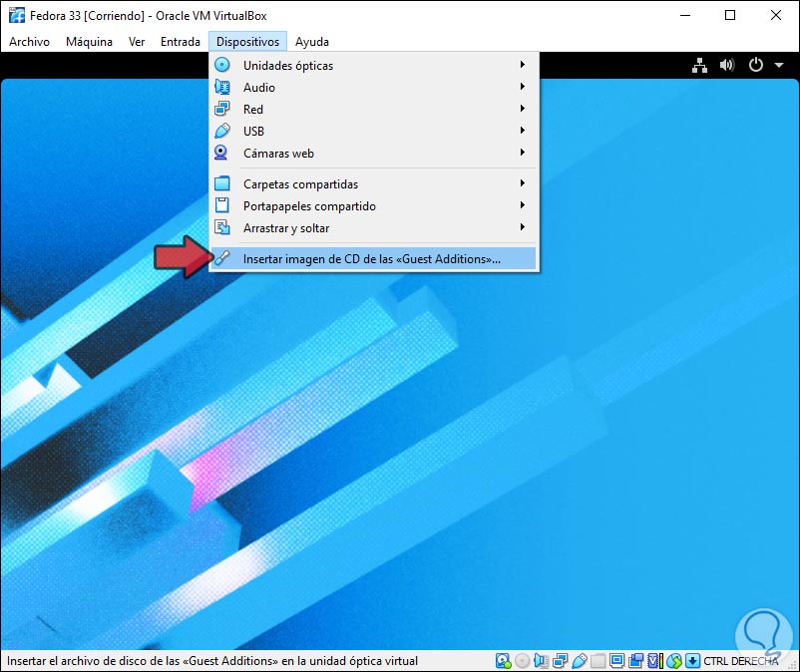Expand arrow for USB entry
This screenshot has width=800, height=672.
click(523, 130)
